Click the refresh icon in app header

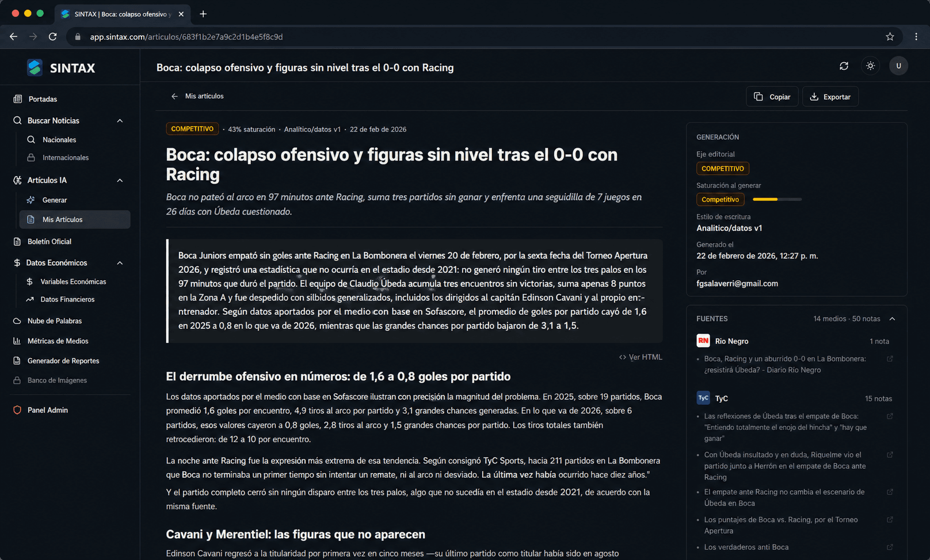pos(844,66)
